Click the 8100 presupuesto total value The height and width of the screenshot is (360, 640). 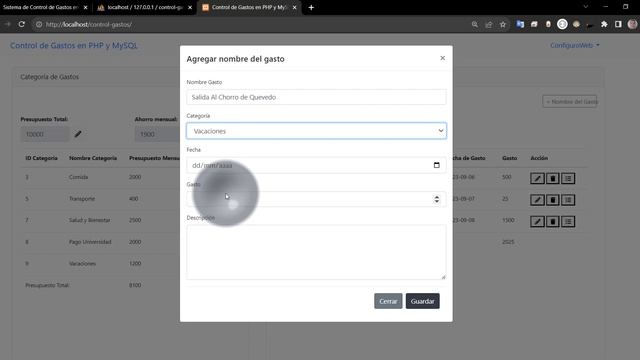point(135,285)
